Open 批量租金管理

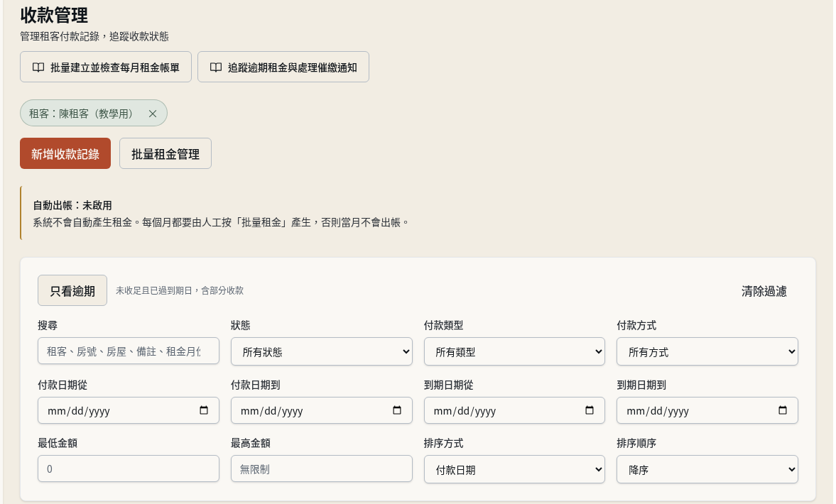(x=165, y=153)
